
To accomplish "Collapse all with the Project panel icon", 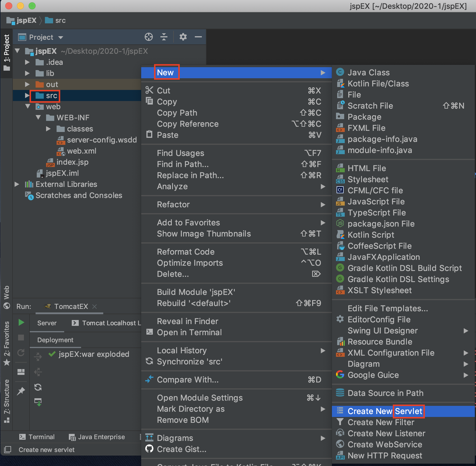I will (164, 37).
